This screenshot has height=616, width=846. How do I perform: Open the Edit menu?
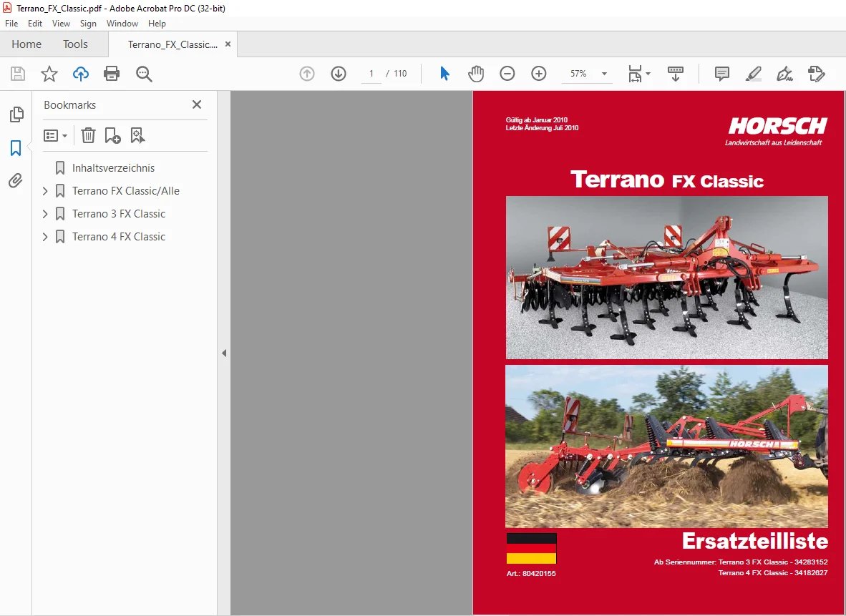[x=35, y=24]
